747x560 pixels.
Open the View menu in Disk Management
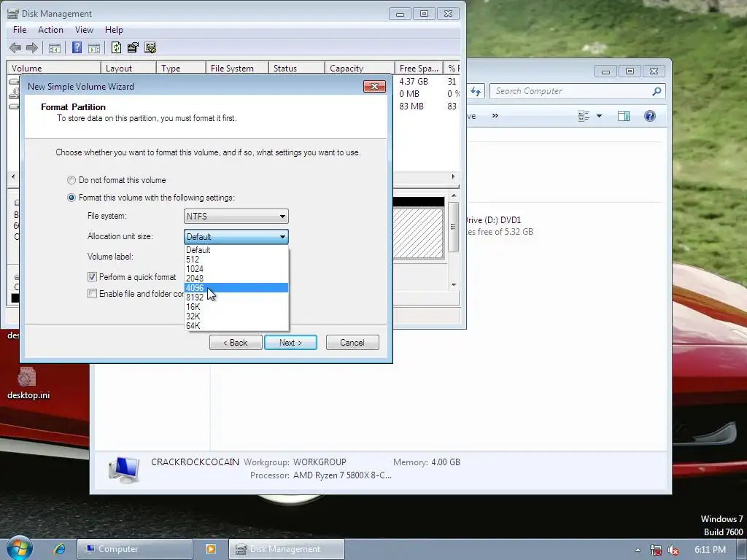tap(84, 29)
